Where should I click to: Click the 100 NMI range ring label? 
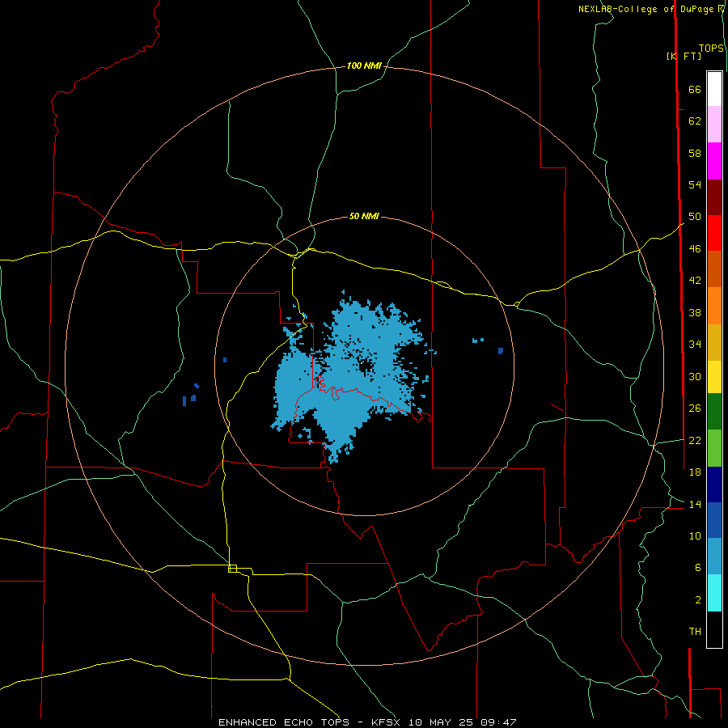point(364,66)
